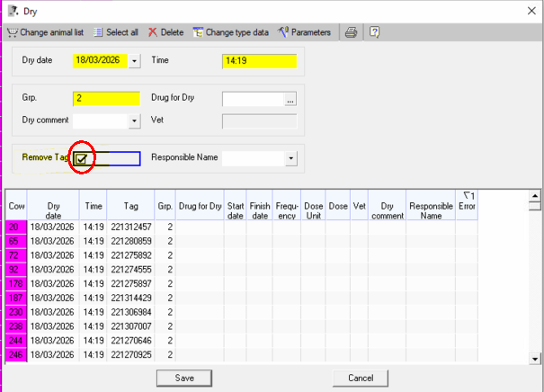
Task: Open the help question mark icon
Action: point(374,32)
